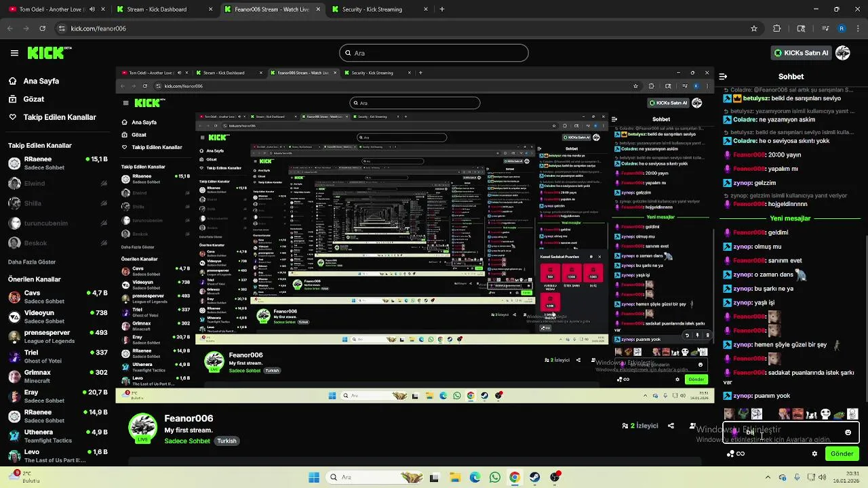Screen dimensions: 868x488
Task: Open recommended channel Uthenera
Action: [58, 436]
